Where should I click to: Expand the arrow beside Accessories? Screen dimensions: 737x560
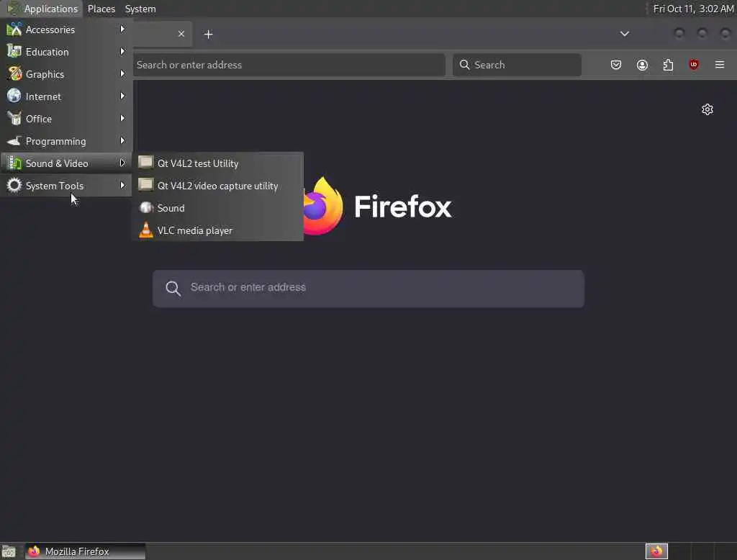[x=122, y=30]
